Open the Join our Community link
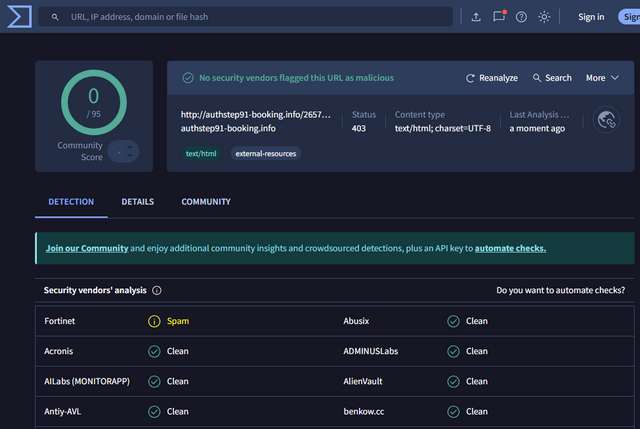This screenshot has width=640, height=429. coord(87,248)
